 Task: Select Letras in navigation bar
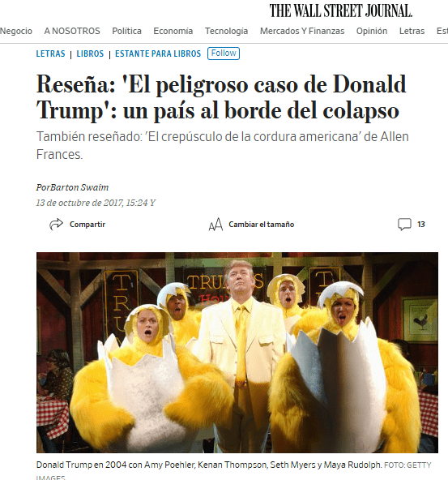coord(412,31)
